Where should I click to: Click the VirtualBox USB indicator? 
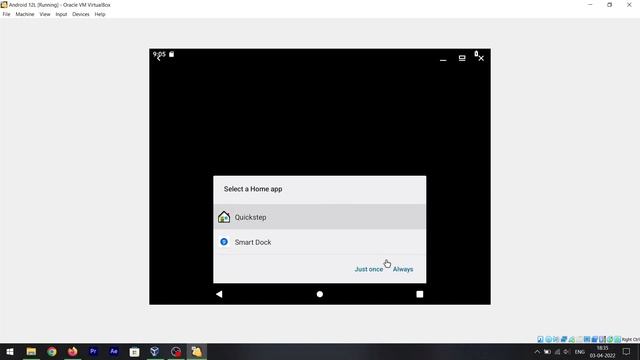point(572,339)
